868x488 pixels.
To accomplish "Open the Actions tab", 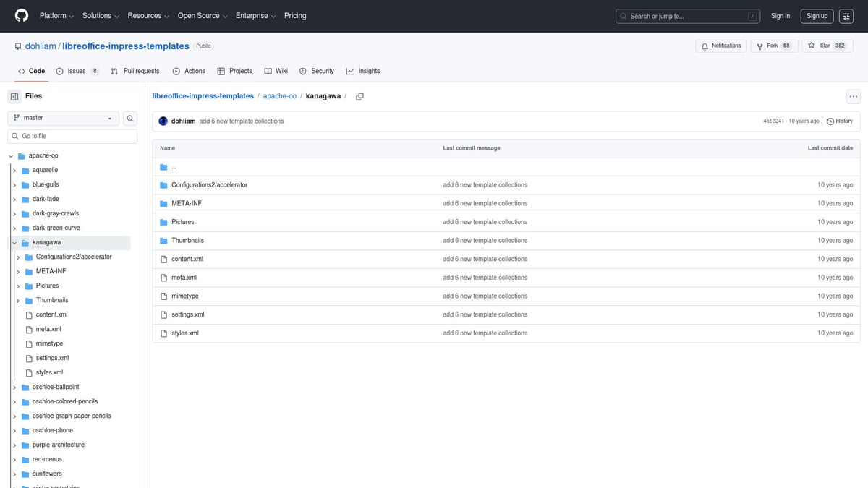I will [189, 71].
